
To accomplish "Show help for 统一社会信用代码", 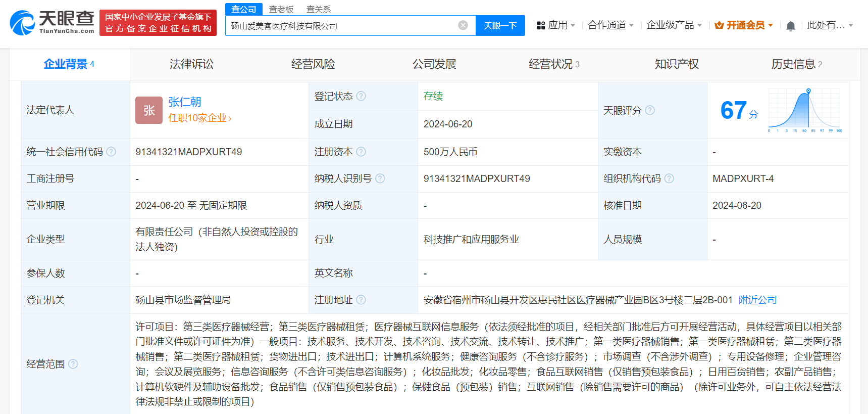I will (111, 152).
